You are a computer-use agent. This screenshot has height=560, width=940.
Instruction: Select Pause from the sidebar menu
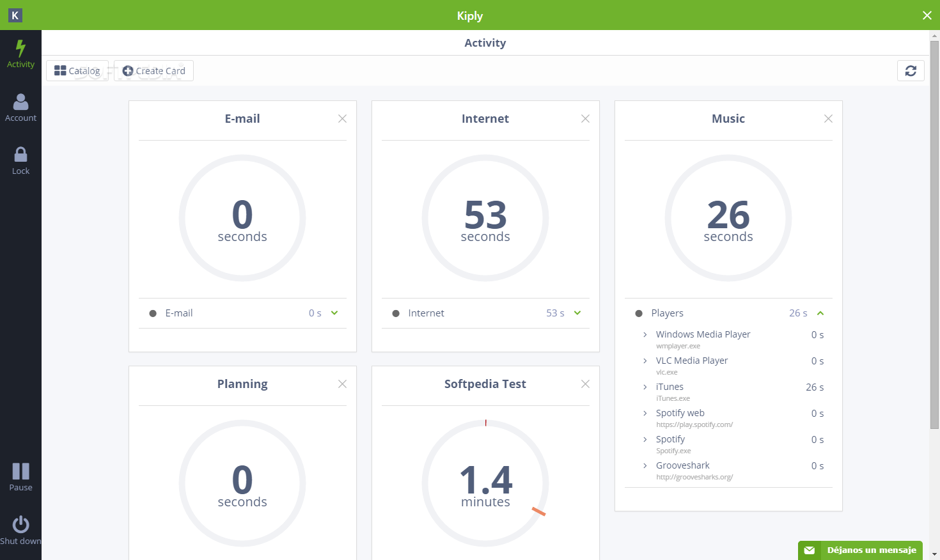[20, 472]
